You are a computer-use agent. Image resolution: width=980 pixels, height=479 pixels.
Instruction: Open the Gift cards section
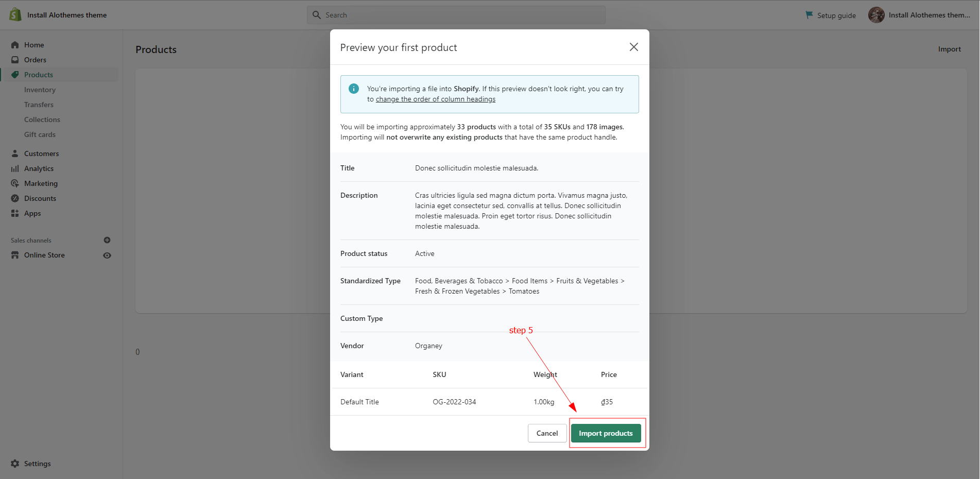coord(40,134)
